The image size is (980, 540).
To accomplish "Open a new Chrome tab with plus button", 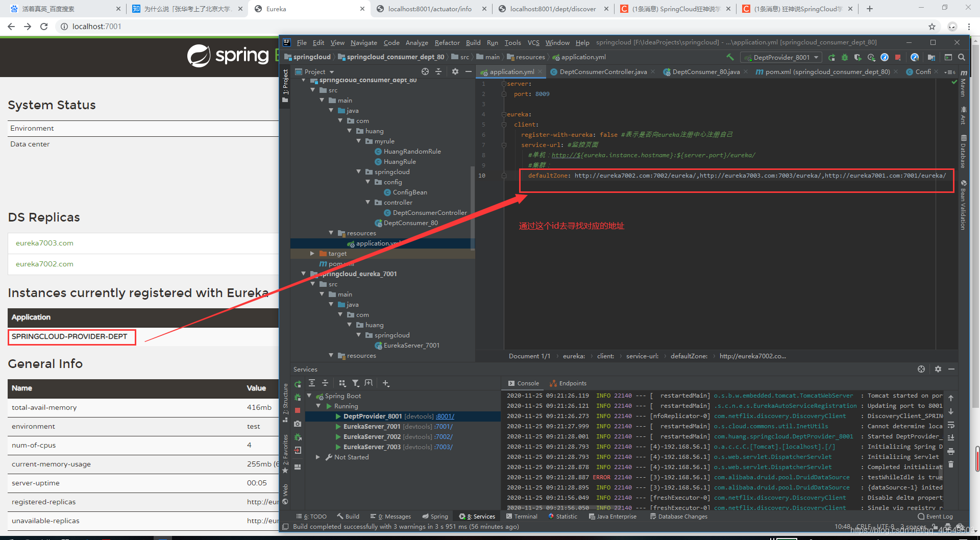I will pos(870,9).
